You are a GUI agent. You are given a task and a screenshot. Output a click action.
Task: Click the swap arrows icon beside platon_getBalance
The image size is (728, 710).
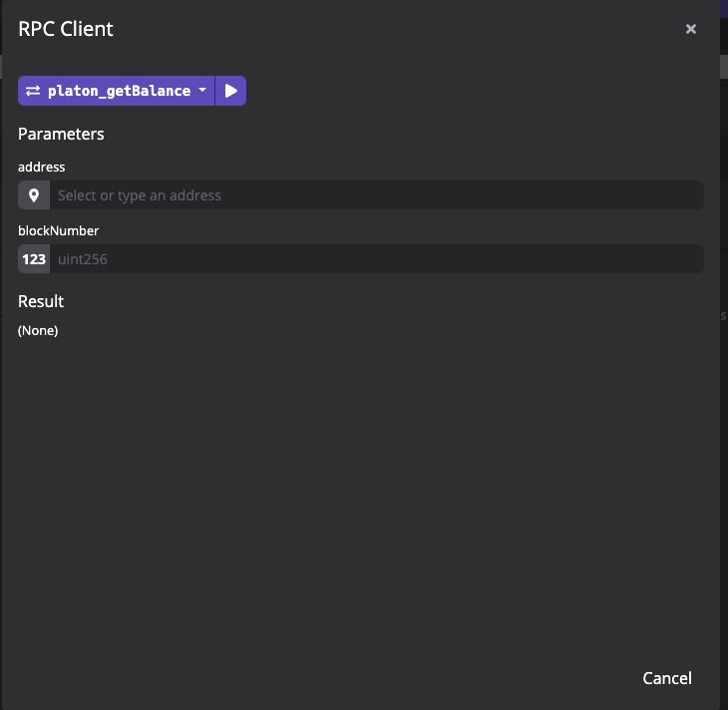pos(33,91)
